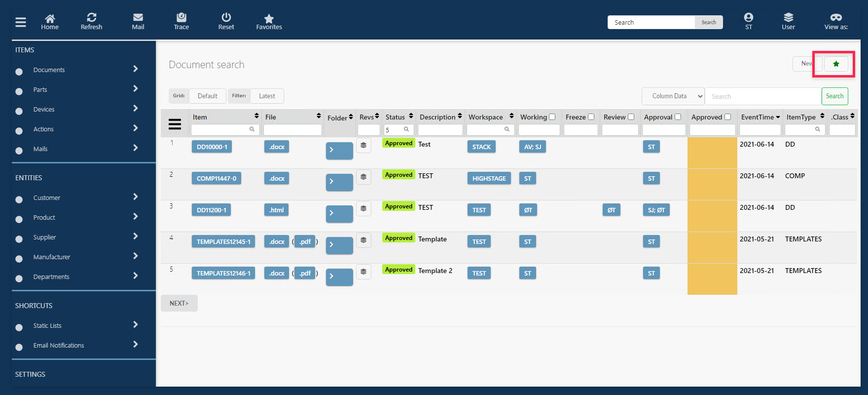The height and width of the screenshot is (395, 868).
Task: Click search icon in Workspace filter field
Action: [507, 129]
